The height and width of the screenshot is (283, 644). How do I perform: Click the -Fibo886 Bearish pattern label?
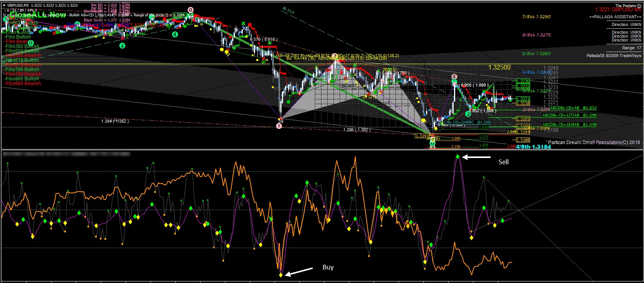pyautogui.click(x=22, y=83)
